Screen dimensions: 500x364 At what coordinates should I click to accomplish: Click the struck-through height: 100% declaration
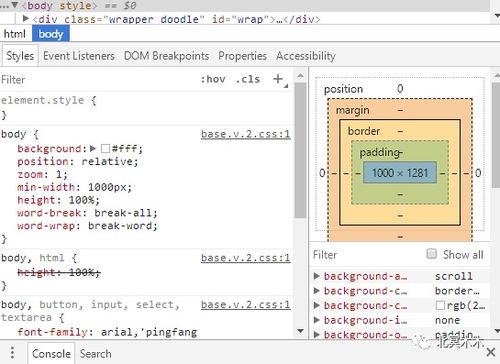coord(59,272)
